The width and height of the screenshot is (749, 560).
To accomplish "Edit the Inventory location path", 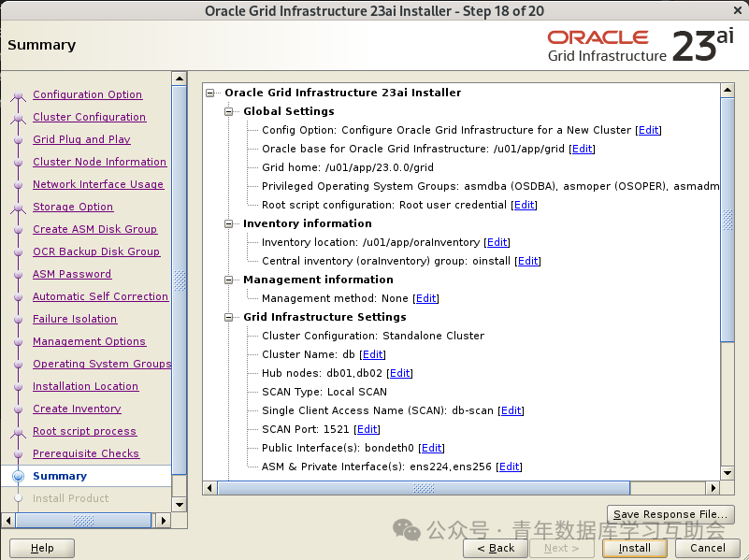I will coord(497,242).
